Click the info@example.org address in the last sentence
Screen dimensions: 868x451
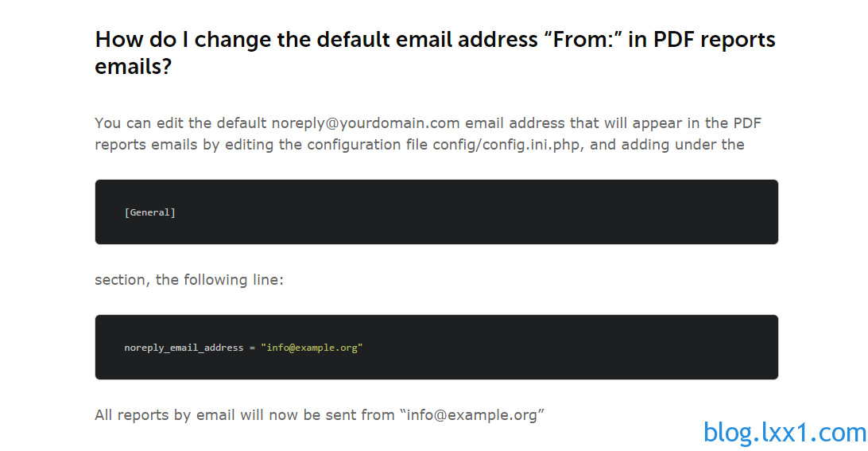[471, 415]
